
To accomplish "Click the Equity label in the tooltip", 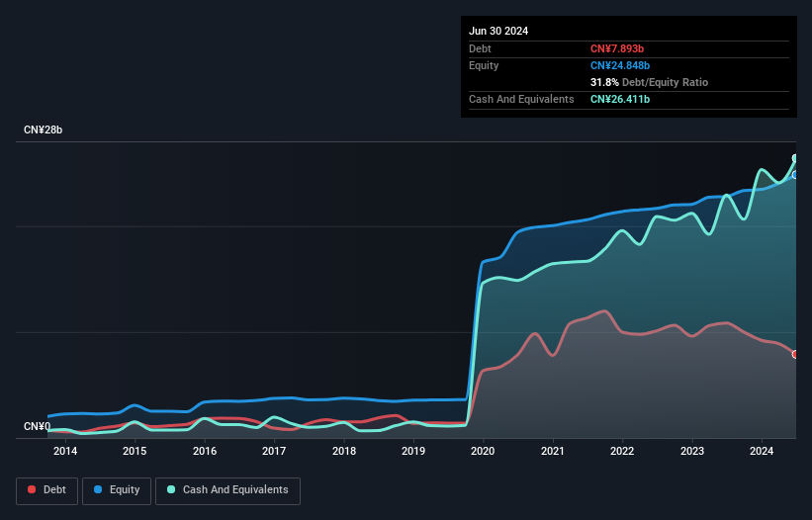I will [484, 65].
